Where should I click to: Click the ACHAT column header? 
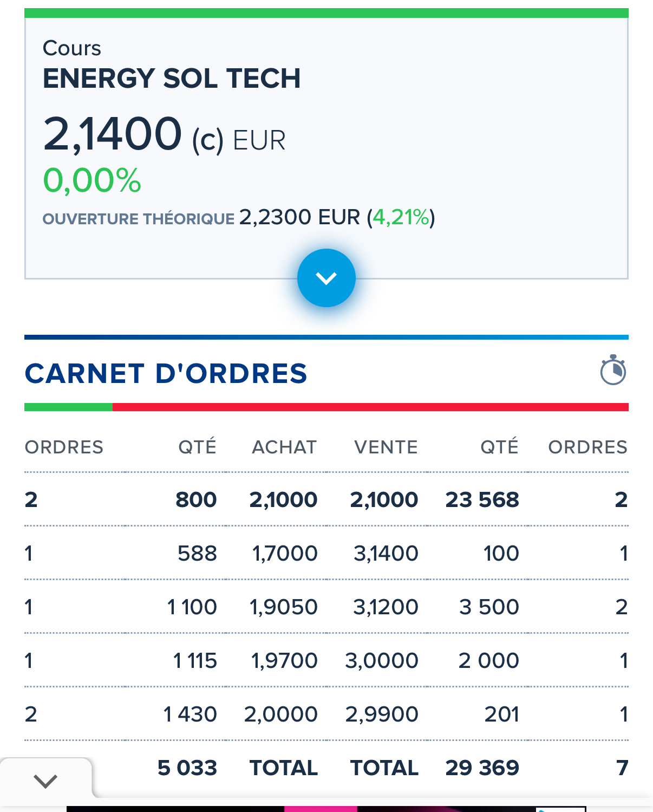[284, 447]
